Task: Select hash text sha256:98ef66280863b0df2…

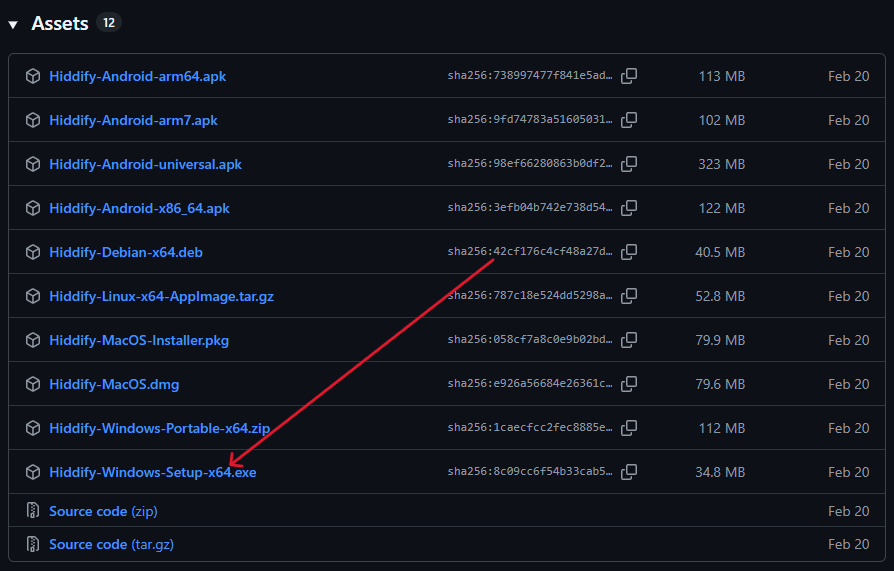Action: [530, 163]
